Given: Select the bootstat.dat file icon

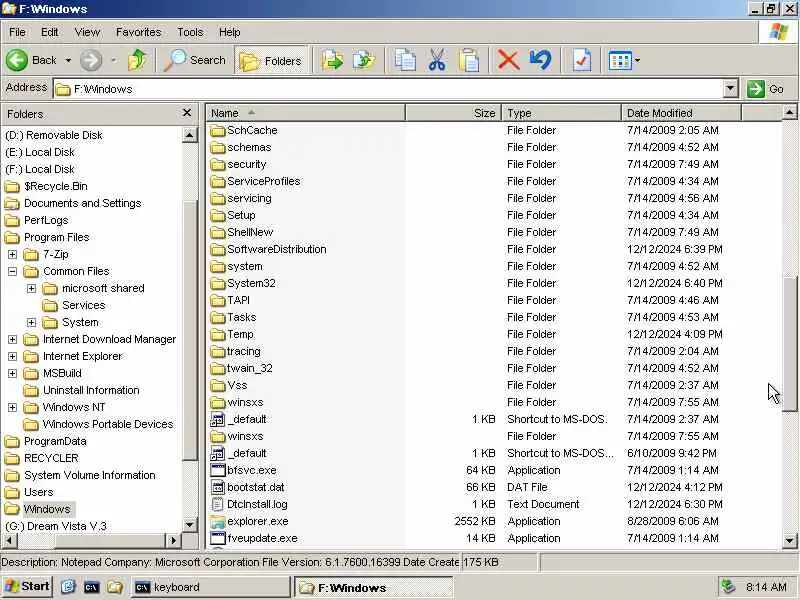Looking at the screenshot, I should (x=218, y=487).
